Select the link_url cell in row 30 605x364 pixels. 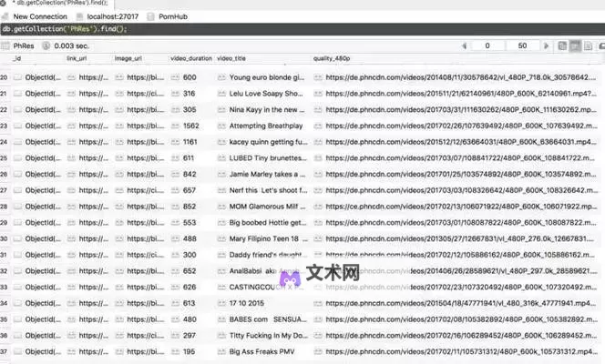93,238
